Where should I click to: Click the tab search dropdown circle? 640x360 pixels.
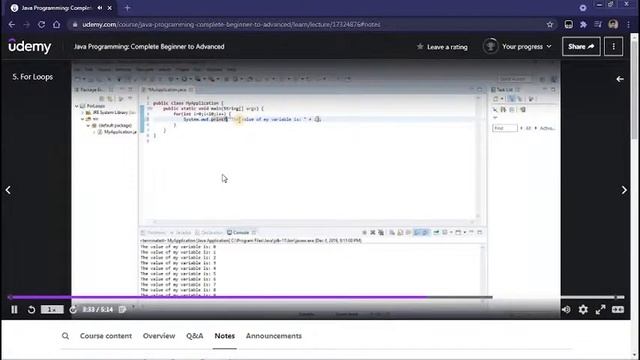pos(583,8)
